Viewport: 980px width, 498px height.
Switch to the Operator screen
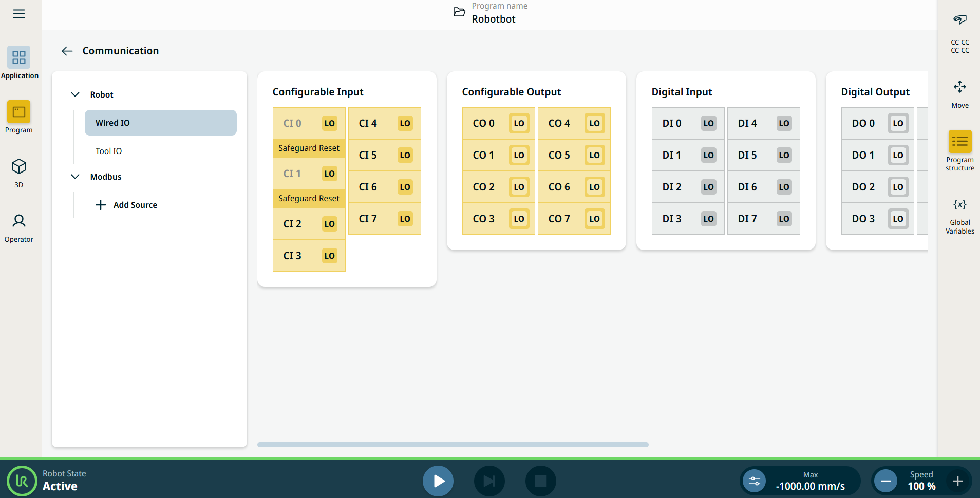pyautogui.click(x=19, y=227)
